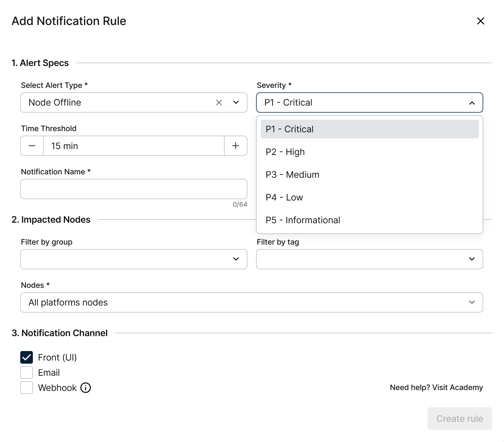Clear the Node Offline alert type selection
This screenshot has width=504, height=442.
(x=219, y=102)
